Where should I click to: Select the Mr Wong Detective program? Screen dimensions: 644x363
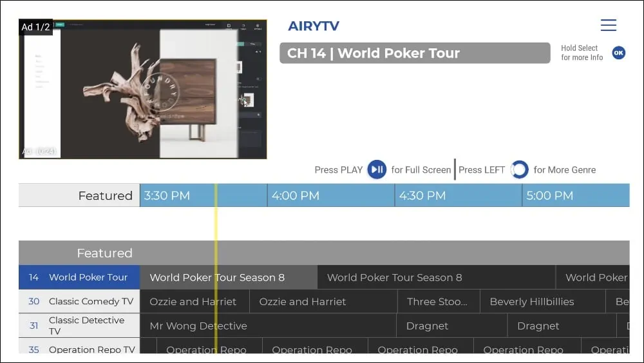tap(268, 326)
